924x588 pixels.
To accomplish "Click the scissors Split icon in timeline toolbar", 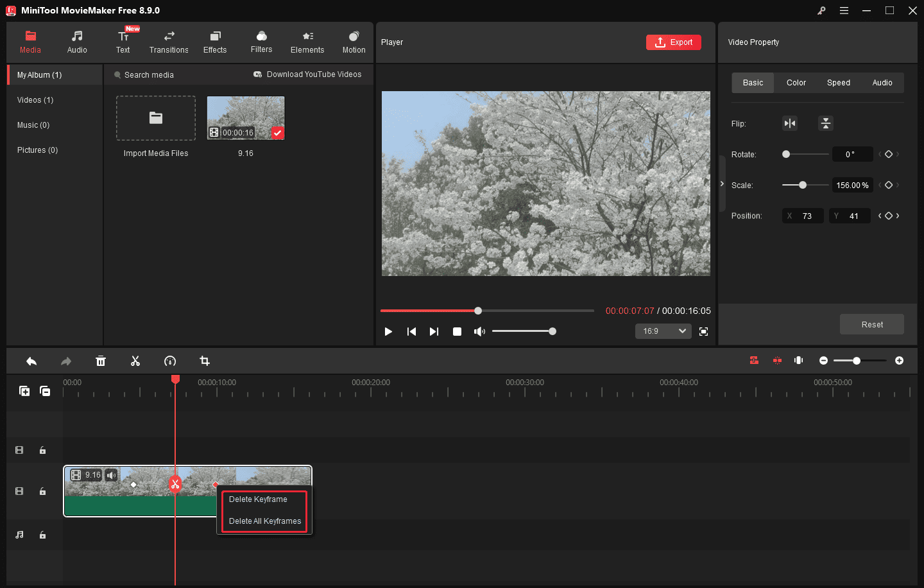I will [x=135, y=361].
